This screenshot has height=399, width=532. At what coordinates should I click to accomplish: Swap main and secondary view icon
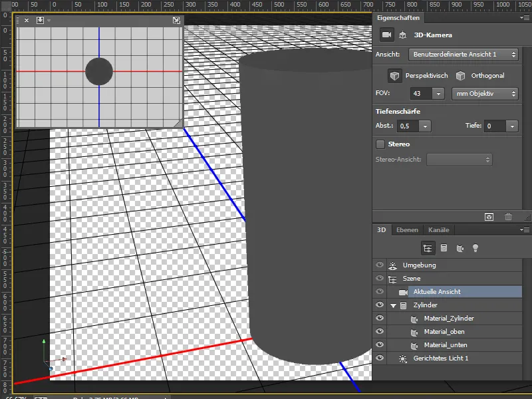176,21
